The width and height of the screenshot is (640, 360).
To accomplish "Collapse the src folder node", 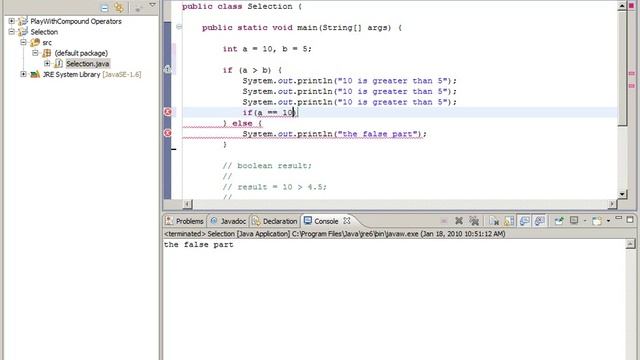I will pos(23,42).
